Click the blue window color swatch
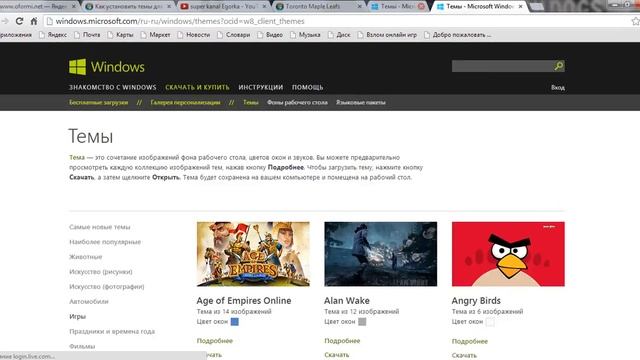 pos(235,322)
